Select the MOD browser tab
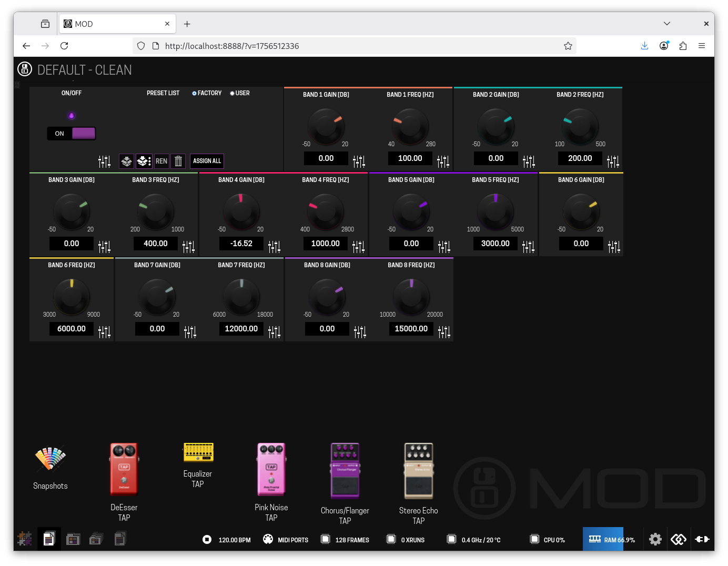 (117, 24)
